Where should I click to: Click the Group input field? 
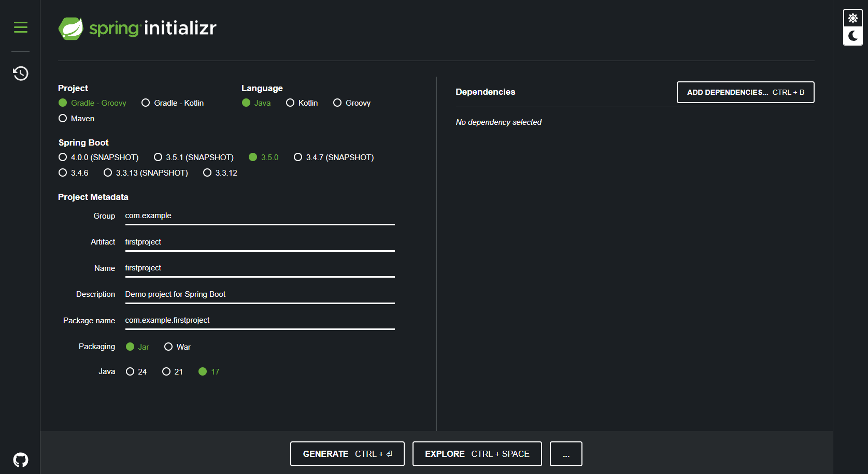pos(260,216)
